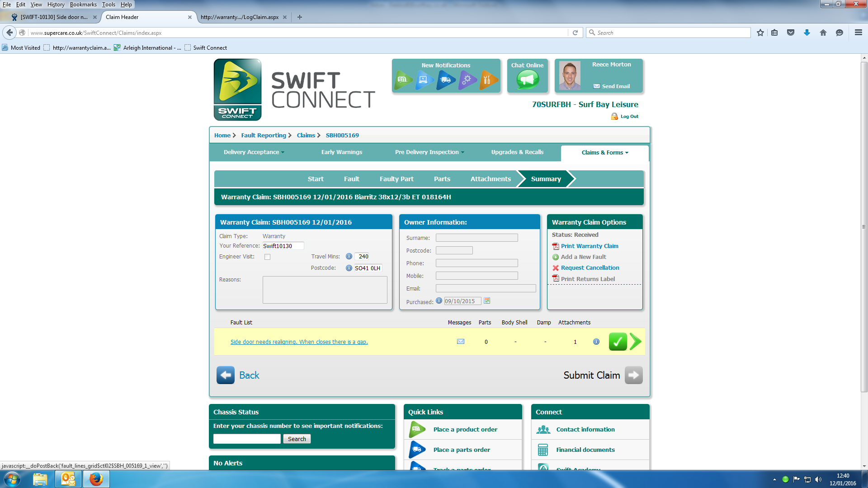The width and height of the screenshot is (868, 488).
Task: Launch Firefox from the Windows taskbar
Action: 96,479
